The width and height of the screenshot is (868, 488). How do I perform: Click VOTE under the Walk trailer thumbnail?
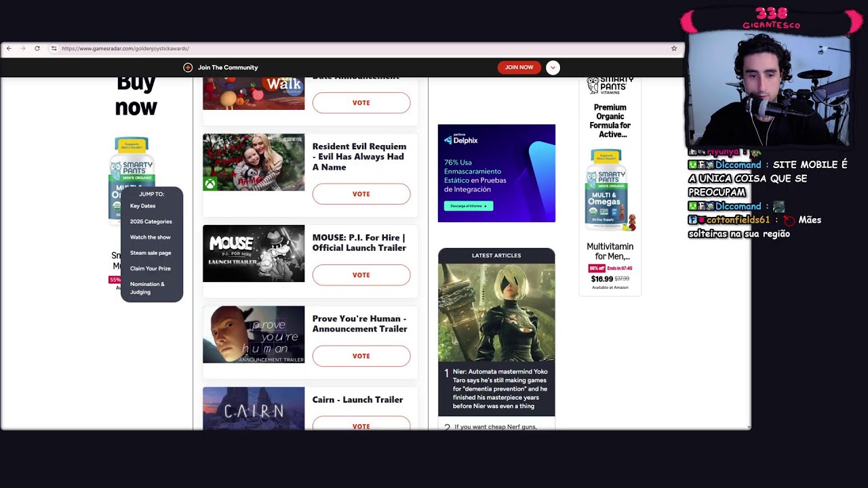(361, 103)
